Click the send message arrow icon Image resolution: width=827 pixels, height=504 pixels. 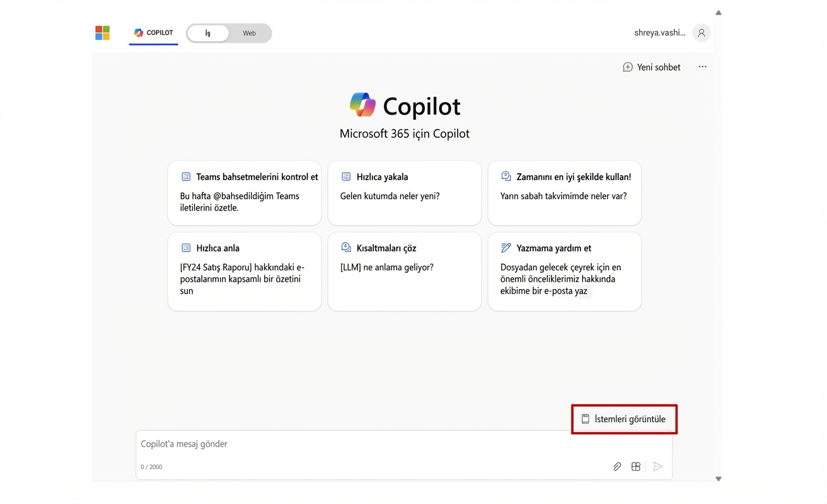657,466
